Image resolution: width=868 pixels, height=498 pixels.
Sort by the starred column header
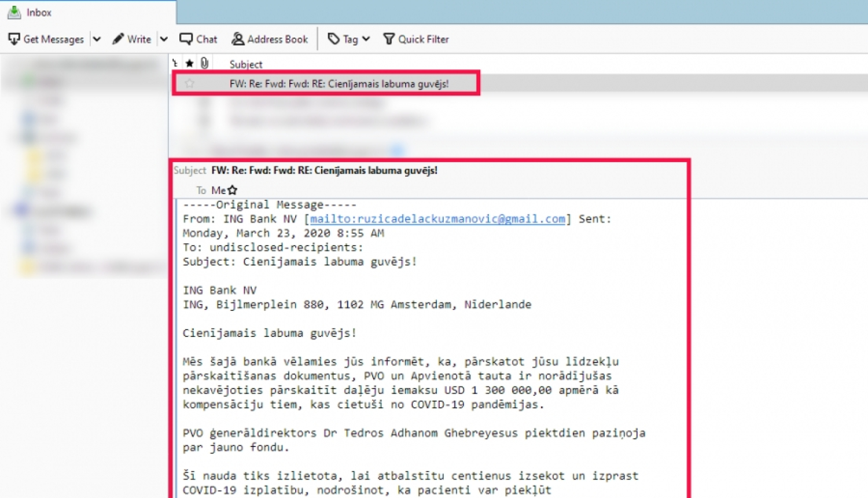(189, 63)
